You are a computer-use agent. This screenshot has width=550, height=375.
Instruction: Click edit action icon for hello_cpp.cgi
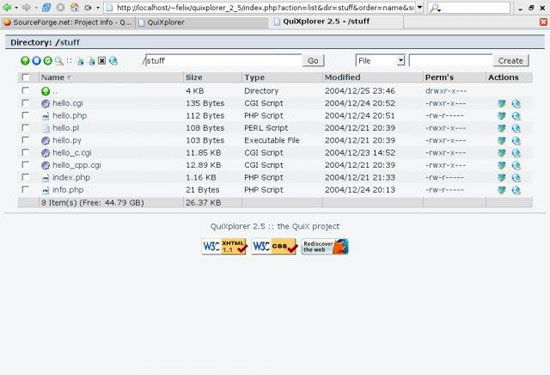pyautogui.click(x=502, y=165)
